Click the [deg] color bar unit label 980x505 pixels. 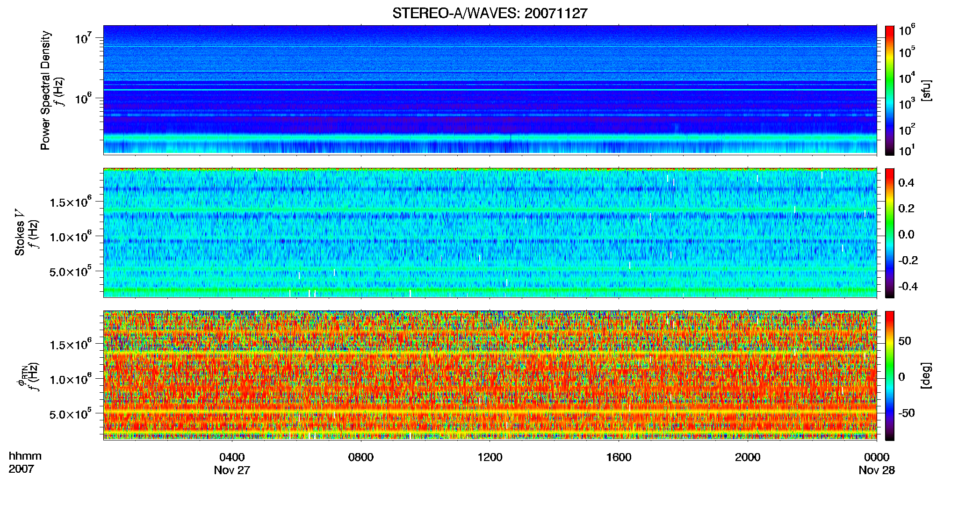926,375
